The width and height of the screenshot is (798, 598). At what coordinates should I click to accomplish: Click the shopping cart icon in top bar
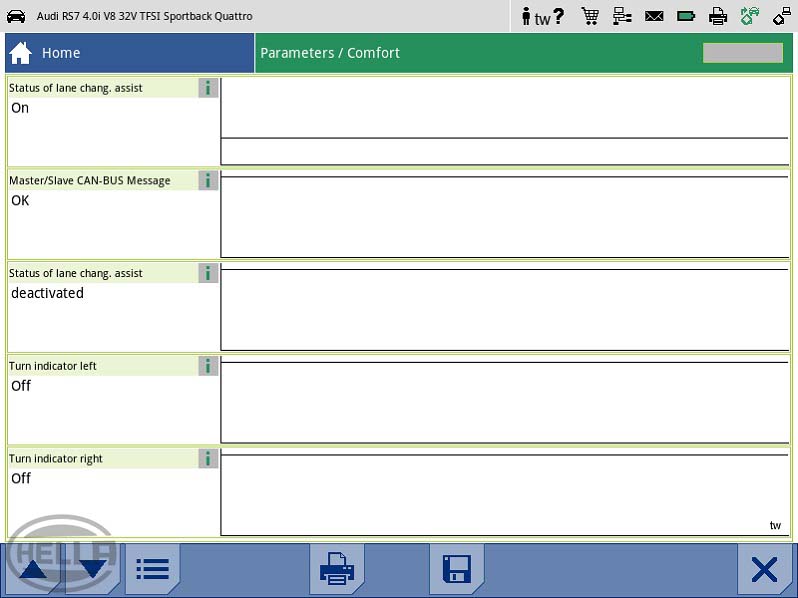(590, 16)
